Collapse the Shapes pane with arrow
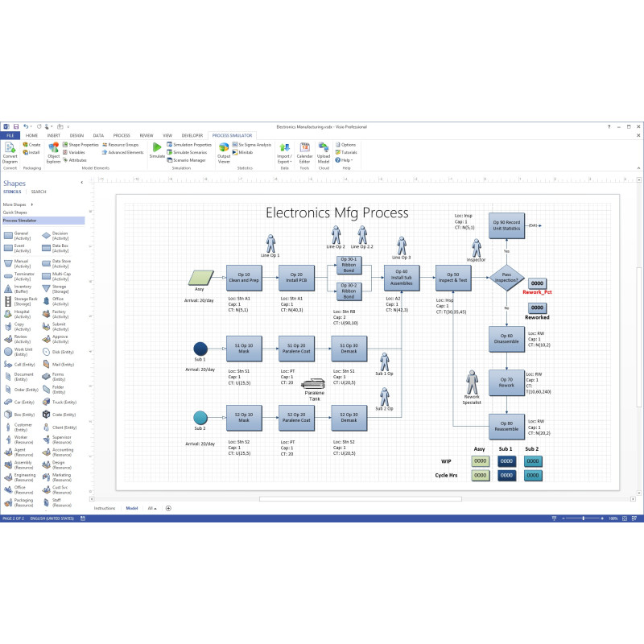Viewport: 644px width, 644px height. coord(81,183)
